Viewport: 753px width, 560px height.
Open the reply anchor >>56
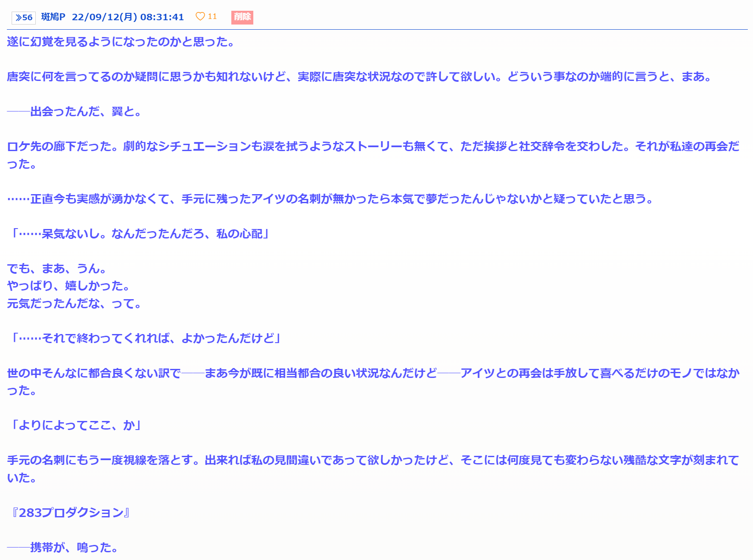click(24, 18)
